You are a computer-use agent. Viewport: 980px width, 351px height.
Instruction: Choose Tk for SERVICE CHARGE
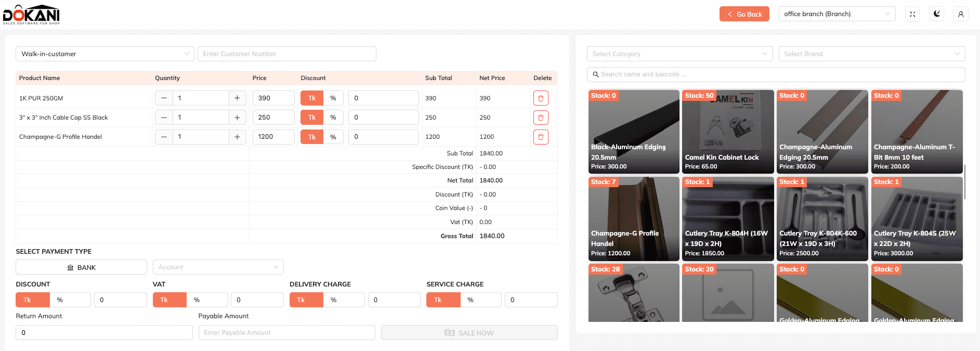tap(443, 300)
